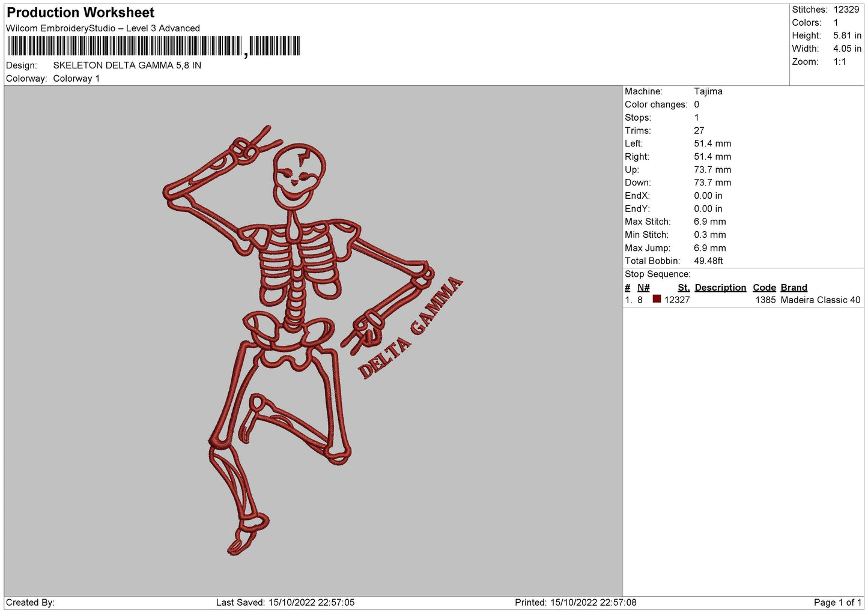Click the Zoom value 1:1
This screenshot has height=613, width=868.
[x=840, y=62]
